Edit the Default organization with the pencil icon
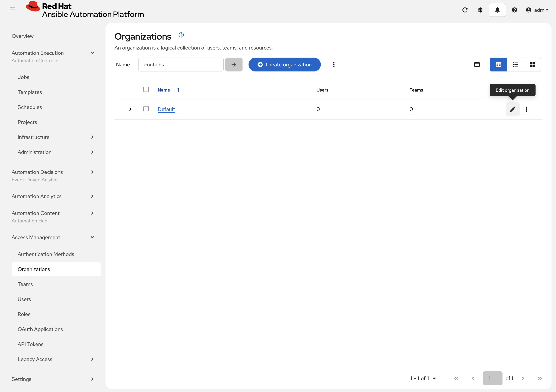The width and height of the screenshot is (556, 392). coord(512,109)
